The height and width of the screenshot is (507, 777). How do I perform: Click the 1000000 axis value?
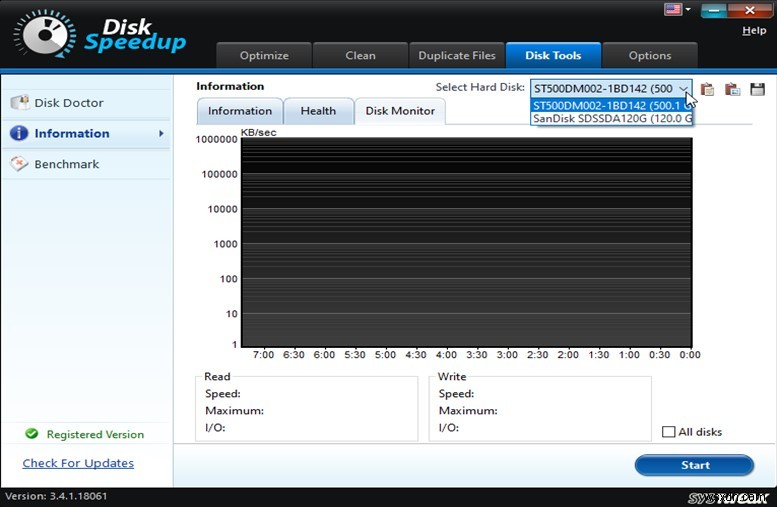[x=217, y=139]
